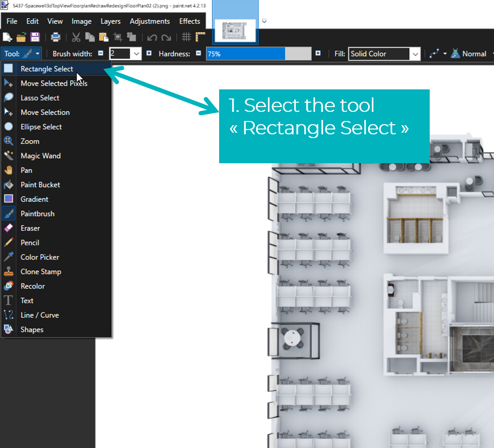Click the Undo arrow icon
This screenshot has height=448, width=494.
(x=152, y=37)
